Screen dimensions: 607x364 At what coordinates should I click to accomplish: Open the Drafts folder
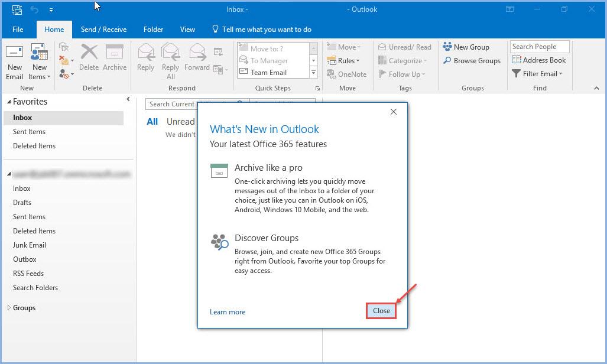point(22,203)
